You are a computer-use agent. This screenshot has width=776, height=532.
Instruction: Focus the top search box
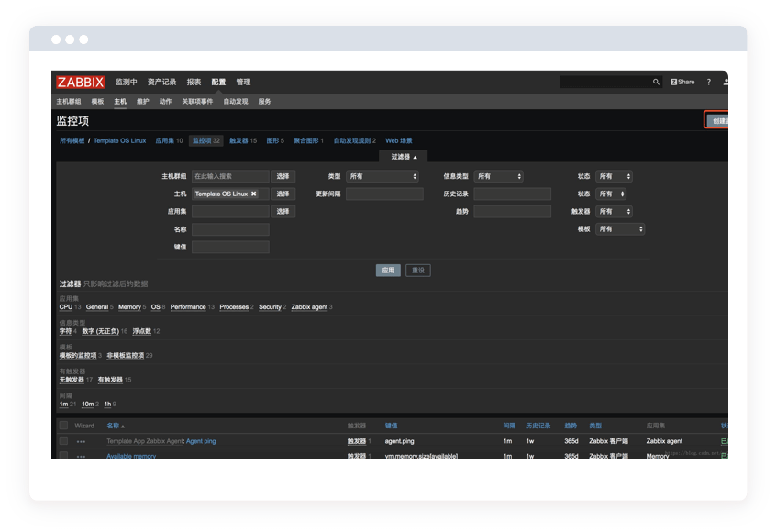(x=605, y=83)
